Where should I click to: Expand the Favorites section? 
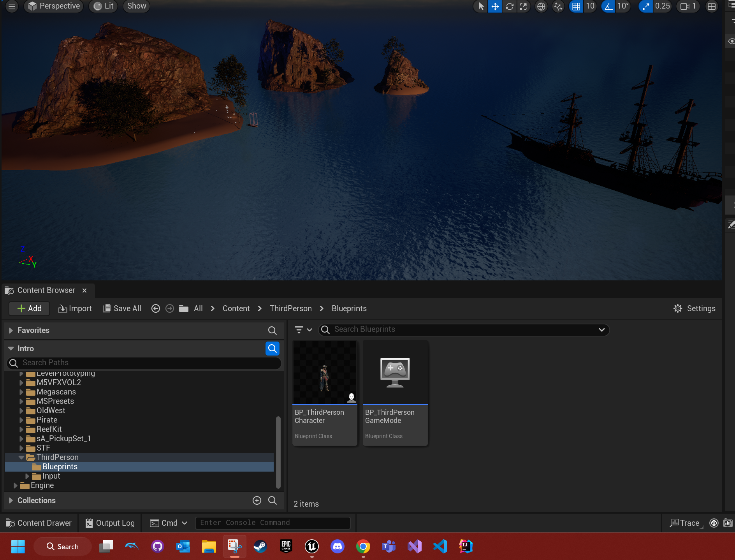(x=11, y=330)
